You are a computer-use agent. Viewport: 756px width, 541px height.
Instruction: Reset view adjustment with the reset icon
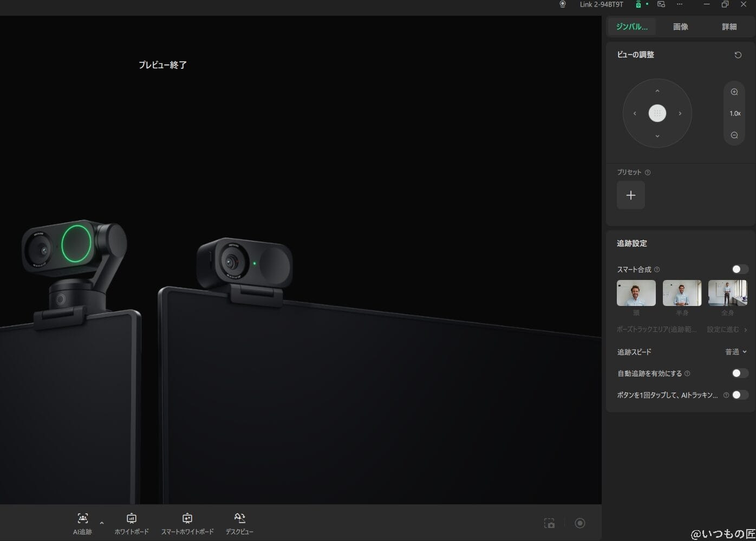738,55
